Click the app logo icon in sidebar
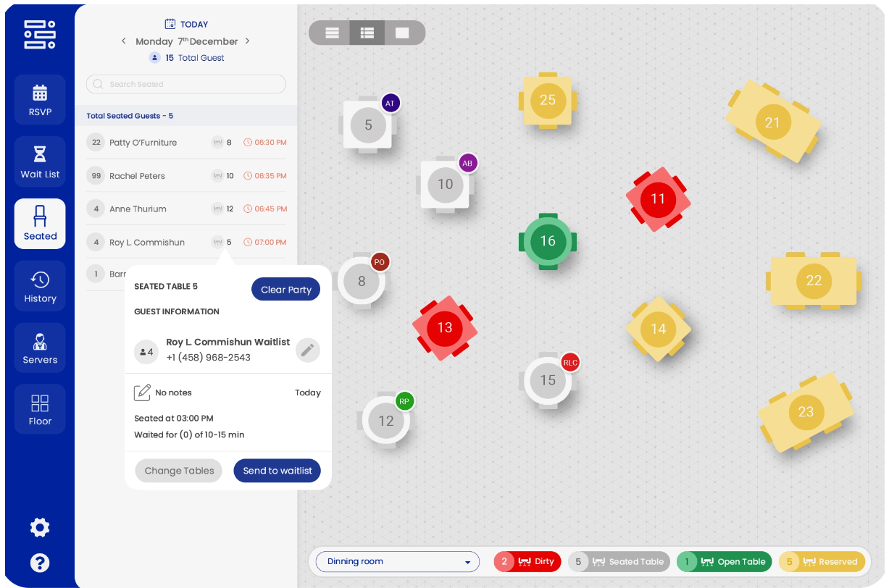The image size is (889, 588). tap(40, 35)
